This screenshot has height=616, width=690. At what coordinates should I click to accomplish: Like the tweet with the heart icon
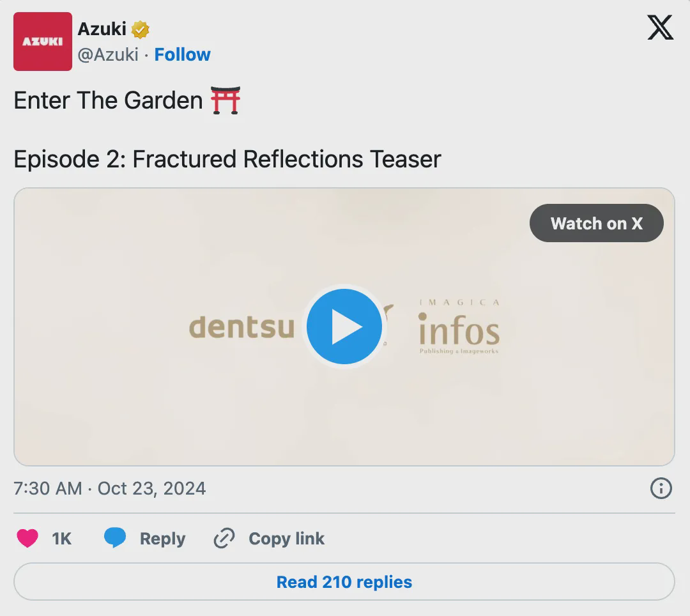(27, 539)
